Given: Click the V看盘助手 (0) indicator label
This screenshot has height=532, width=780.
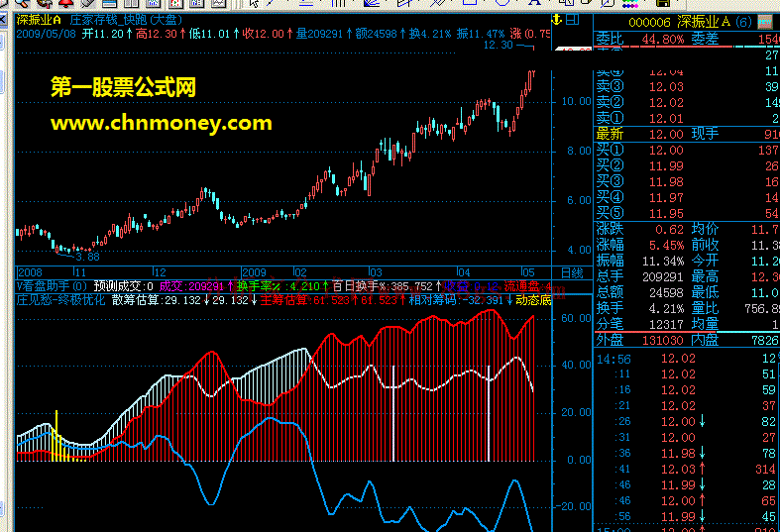Looking at the screenshot, I should coord(52,286).
